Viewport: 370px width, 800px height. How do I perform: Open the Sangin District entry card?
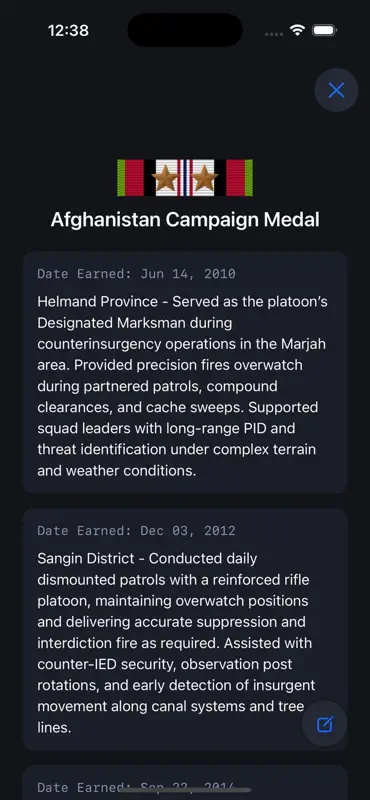click(x=185, y=630)
